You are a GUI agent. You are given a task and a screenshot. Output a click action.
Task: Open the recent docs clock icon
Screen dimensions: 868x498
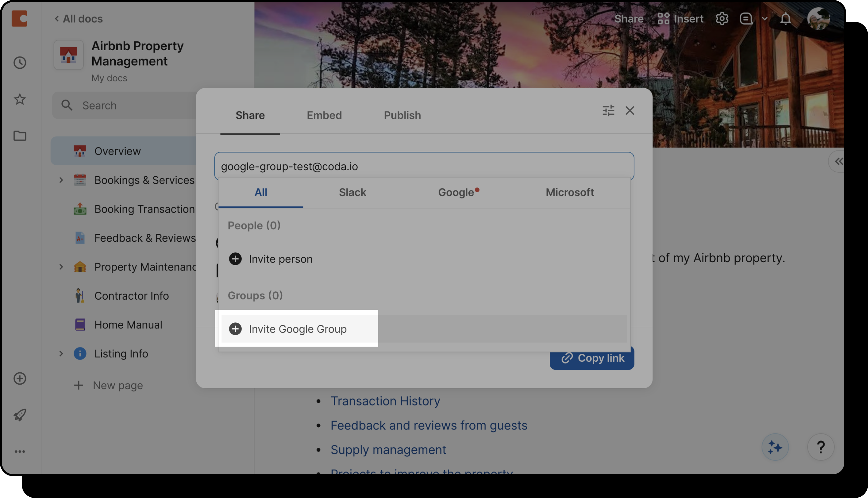tap(20, 62)
